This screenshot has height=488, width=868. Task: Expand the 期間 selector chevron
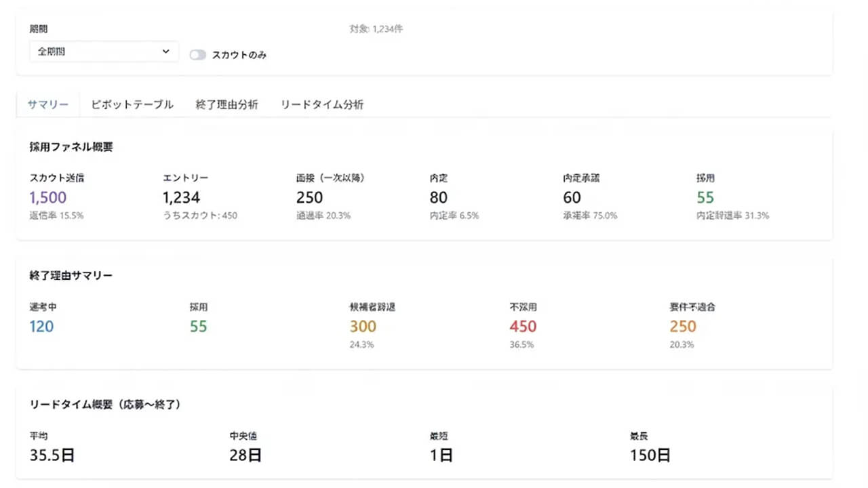point(164,52)
